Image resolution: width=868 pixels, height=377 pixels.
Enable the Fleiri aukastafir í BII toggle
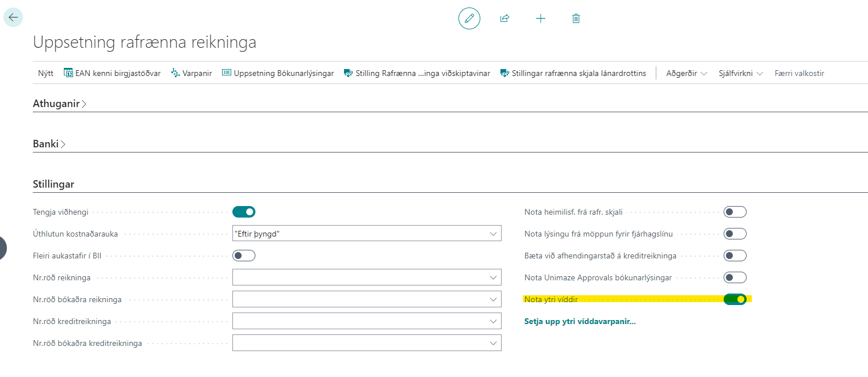click(x=243, y=256)
